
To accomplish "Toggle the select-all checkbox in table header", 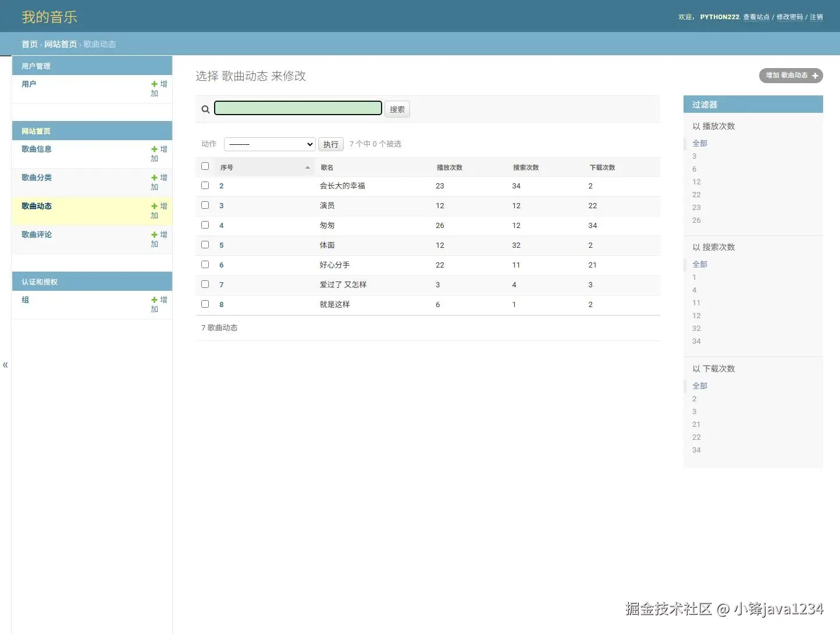I will [205, 166].
